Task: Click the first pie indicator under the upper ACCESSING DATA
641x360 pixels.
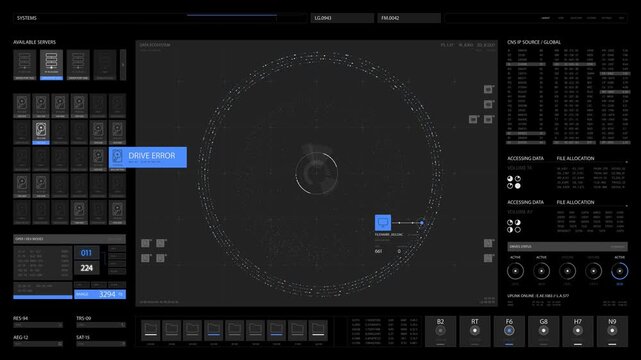Action: pos(510,179)
